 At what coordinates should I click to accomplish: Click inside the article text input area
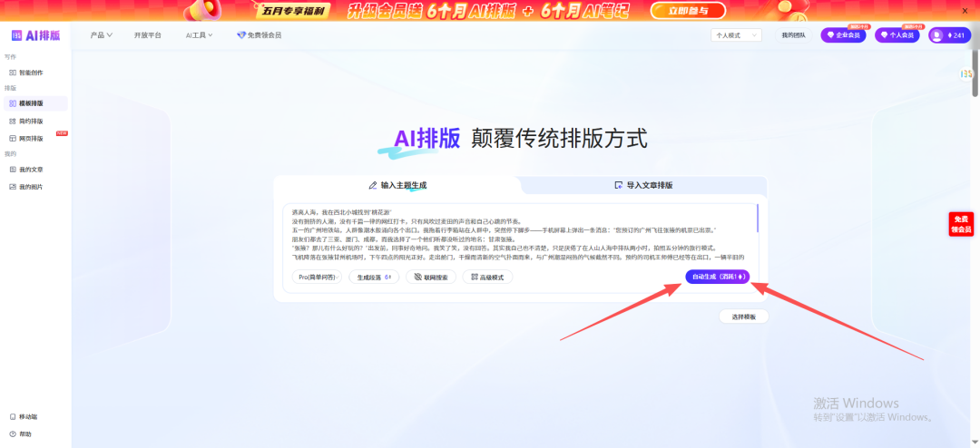tap(519, 234)
